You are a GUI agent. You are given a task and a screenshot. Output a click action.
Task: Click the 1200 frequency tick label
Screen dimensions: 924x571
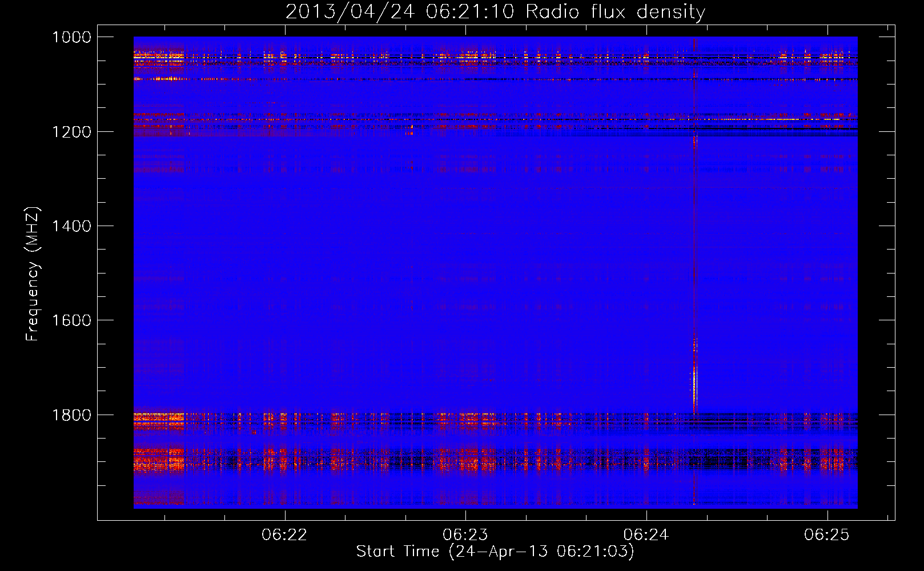(x=71, y=132)
